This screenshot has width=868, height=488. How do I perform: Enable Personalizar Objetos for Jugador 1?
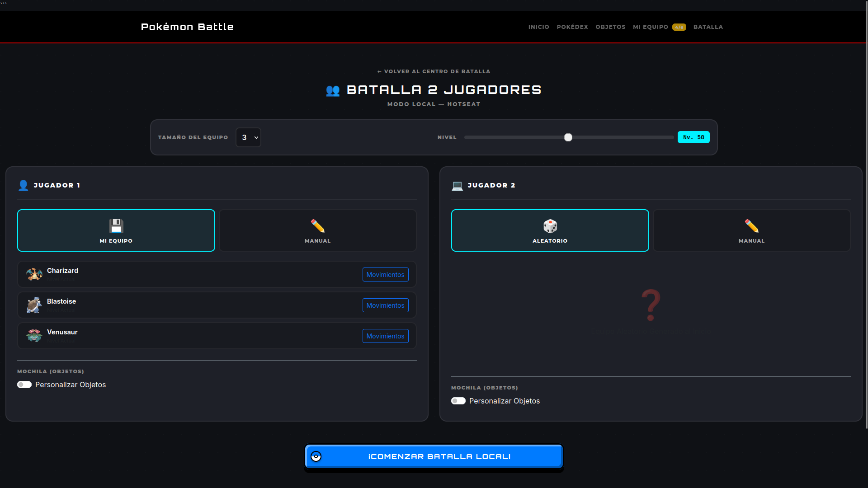point(24,385)
